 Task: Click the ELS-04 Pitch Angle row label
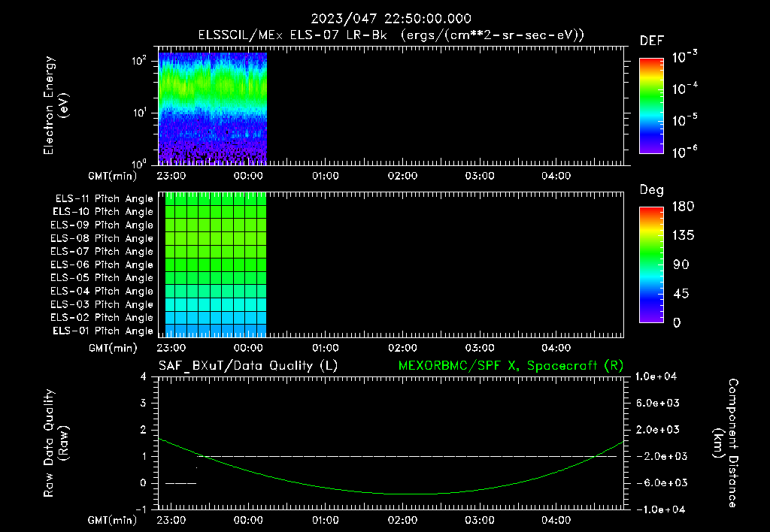[x=102, y=291]
